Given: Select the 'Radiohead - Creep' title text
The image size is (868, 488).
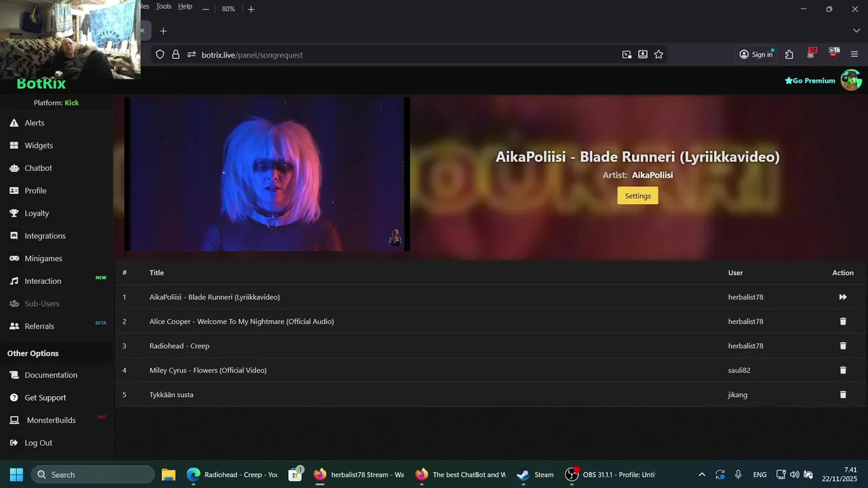Looking at the screenshot, I should [179, 346].
